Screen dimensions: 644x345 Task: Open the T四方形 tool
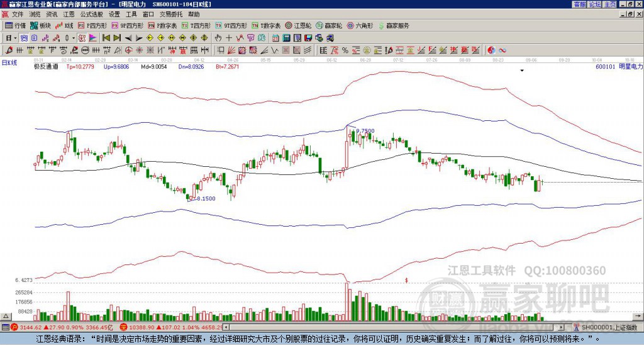(x=196, y=25)
